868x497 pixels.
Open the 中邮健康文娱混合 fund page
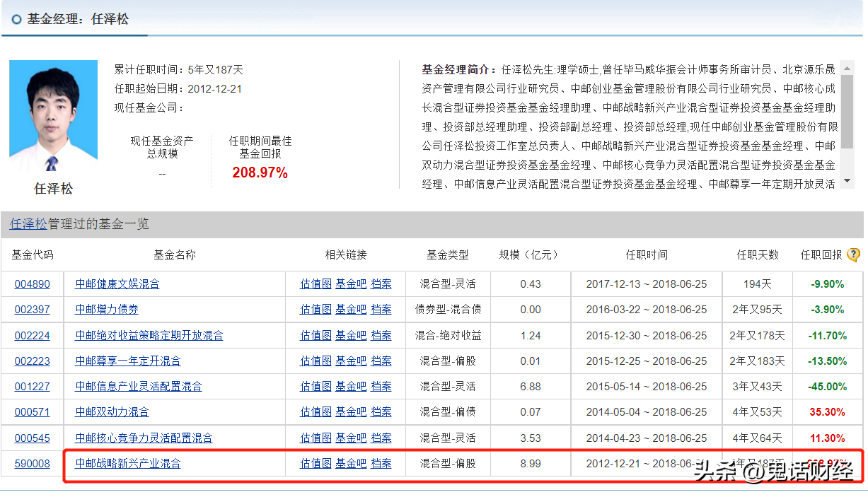[117, 284]
